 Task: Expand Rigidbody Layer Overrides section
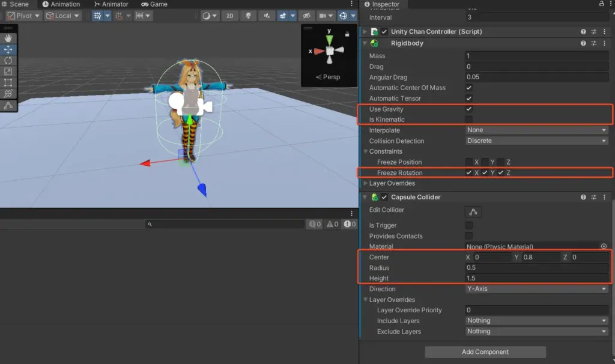(366, 183)
